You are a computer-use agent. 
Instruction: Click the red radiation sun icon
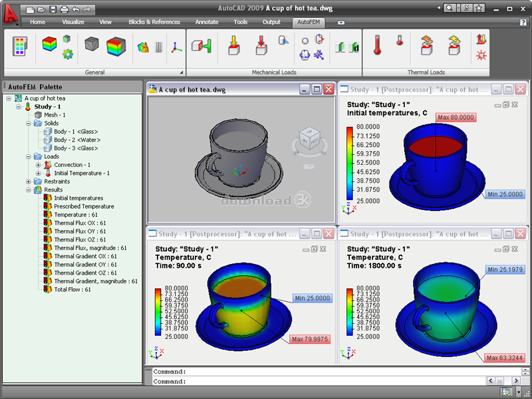point(481,55)
